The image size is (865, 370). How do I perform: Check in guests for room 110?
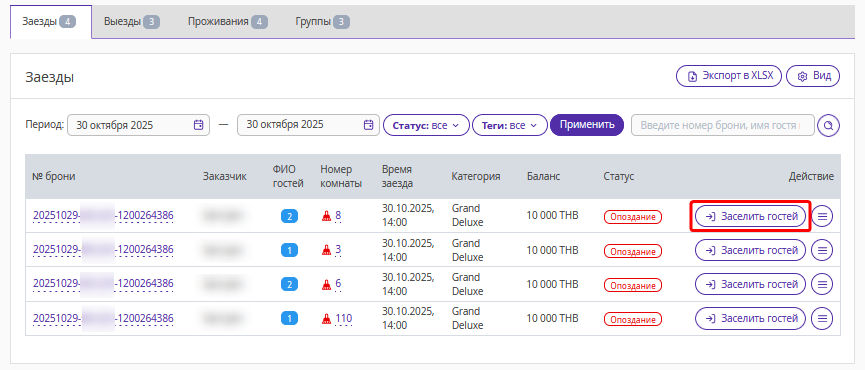pos(750,319)
